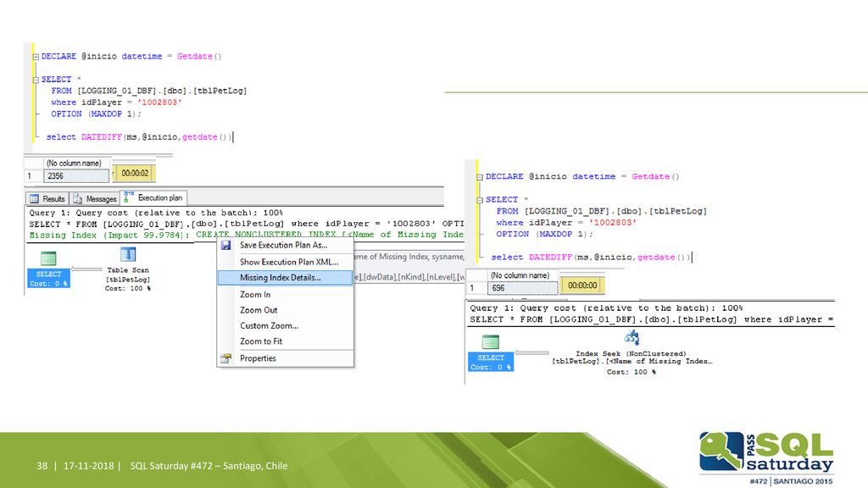The image size is (868, 488).
Task: Click DATEDIFF function in left query
Action: 102,136
